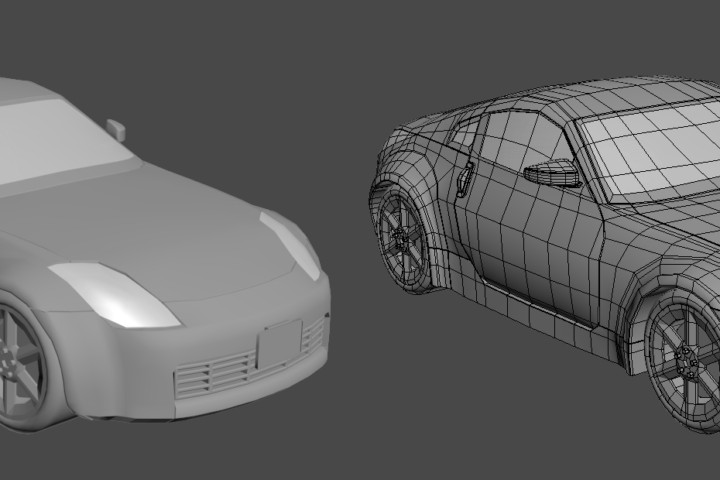The width and height of the screenshot is (720, 480).
Task: Click the blank front license plate
Action: (279, 344)
